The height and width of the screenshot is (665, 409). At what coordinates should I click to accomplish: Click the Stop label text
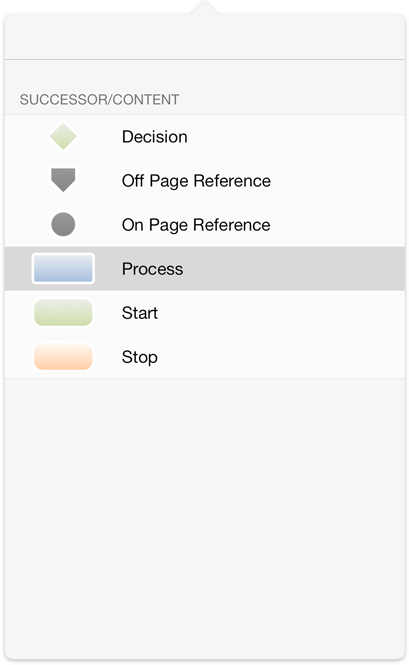[x=140, y=357]
